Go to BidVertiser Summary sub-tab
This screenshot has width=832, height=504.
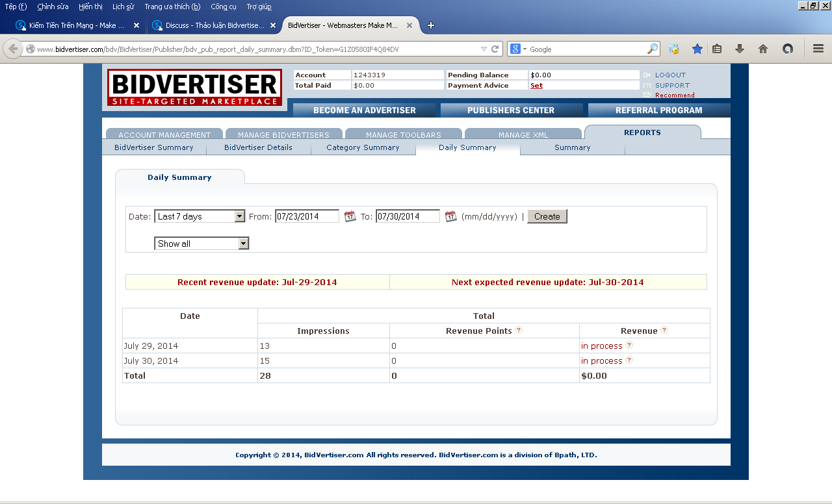(154, 147)
